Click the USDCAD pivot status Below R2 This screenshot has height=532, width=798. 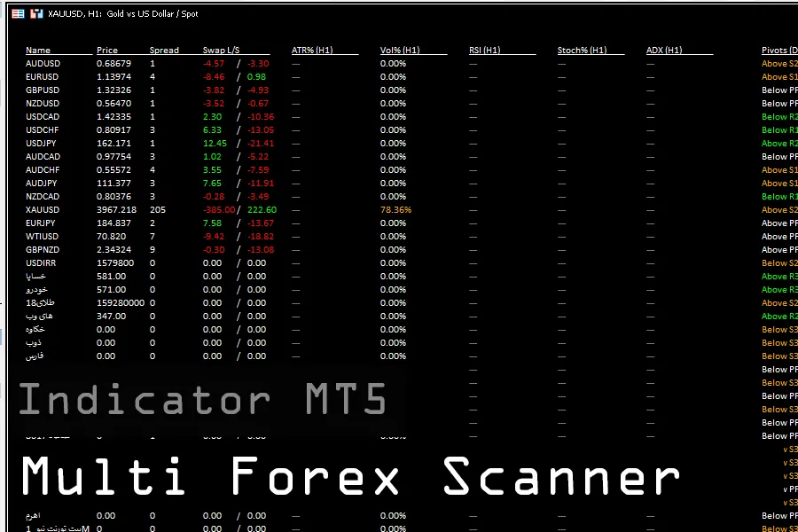click(x=779, y=116)
